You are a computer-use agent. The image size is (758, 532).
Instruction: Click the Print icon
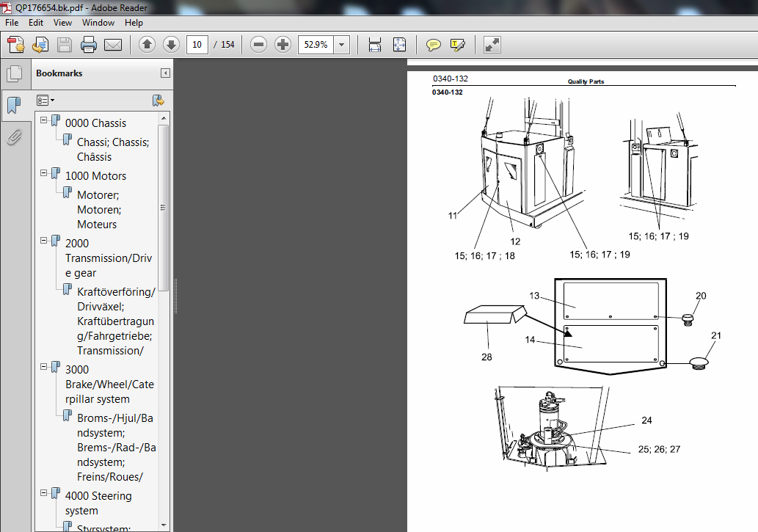click(89, 45)
